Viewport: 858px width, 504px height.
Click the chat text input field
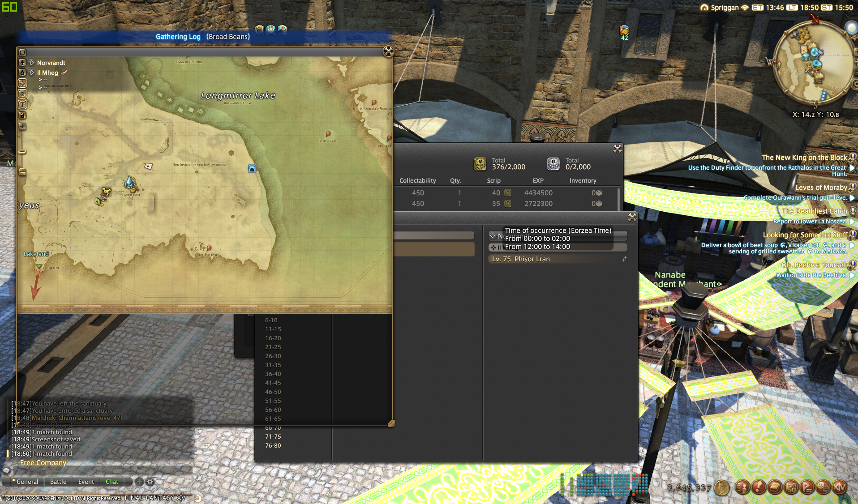[102, 470]
